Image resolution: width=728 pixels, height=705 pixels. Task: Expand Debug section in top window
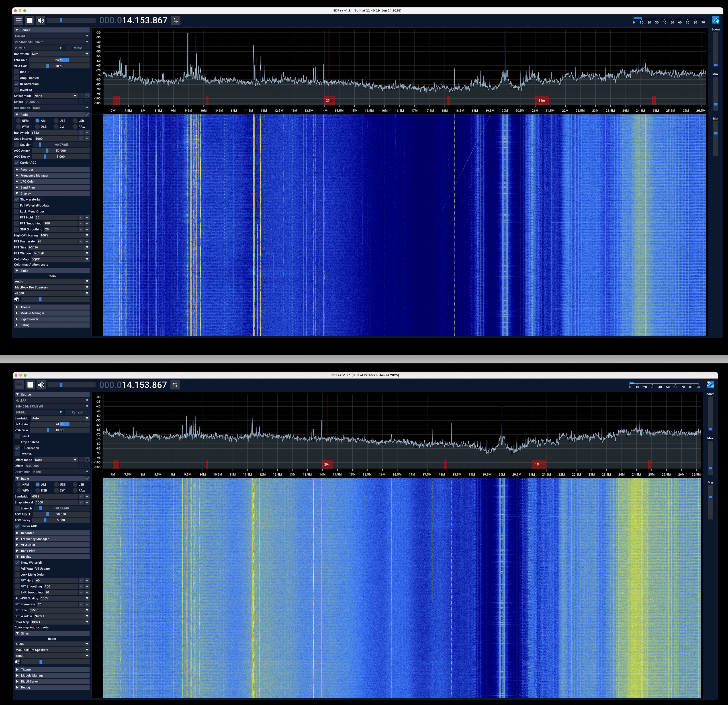52,325
